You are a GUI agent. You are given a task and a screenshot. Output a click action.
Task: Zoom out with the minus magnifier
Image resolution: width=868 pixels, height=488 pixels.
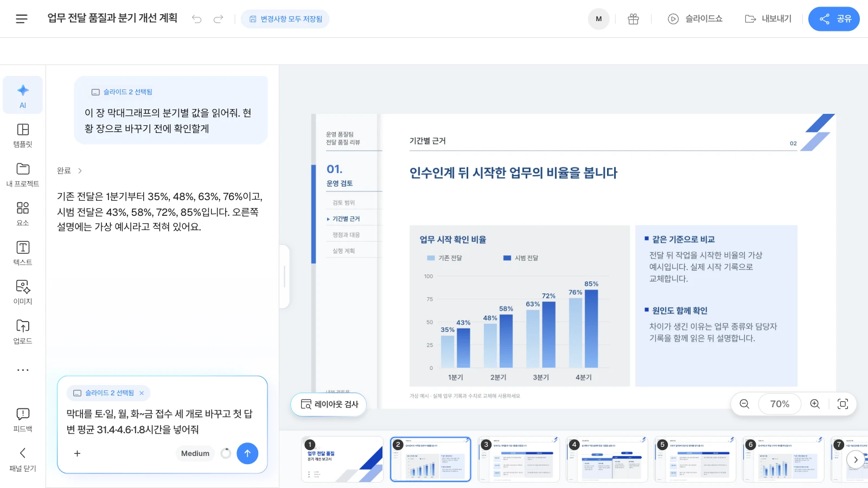click(x=744, y=404)
